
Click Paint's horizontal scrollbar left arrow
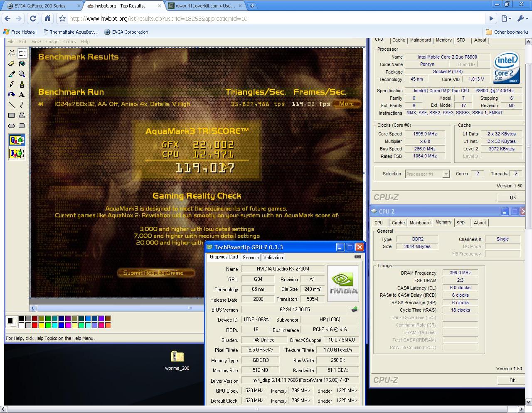click(33, 308)
